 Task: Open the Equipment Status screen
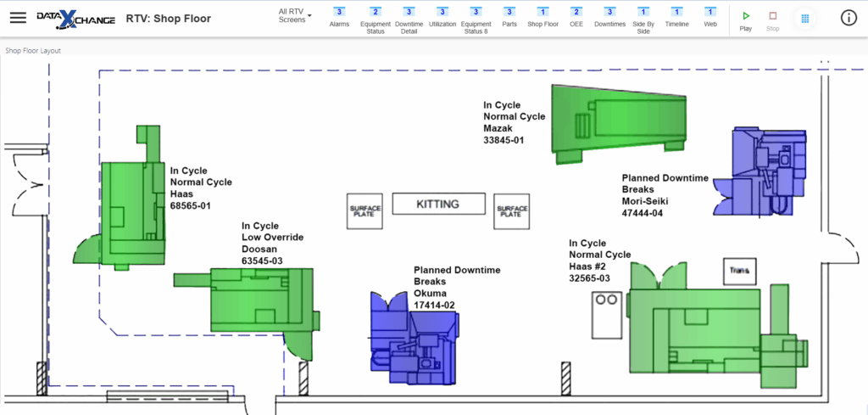376,21
